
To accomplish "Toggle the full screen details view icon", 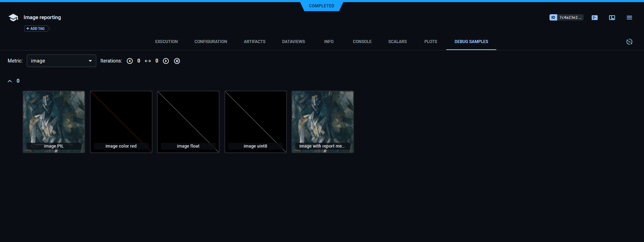I will (612, 18).
